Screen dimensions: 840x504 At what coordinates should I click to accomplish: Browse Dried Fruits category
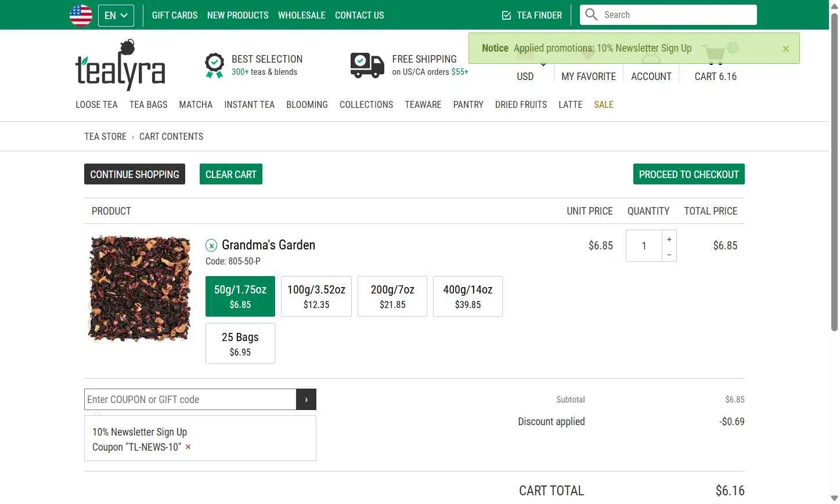(521, 104)
